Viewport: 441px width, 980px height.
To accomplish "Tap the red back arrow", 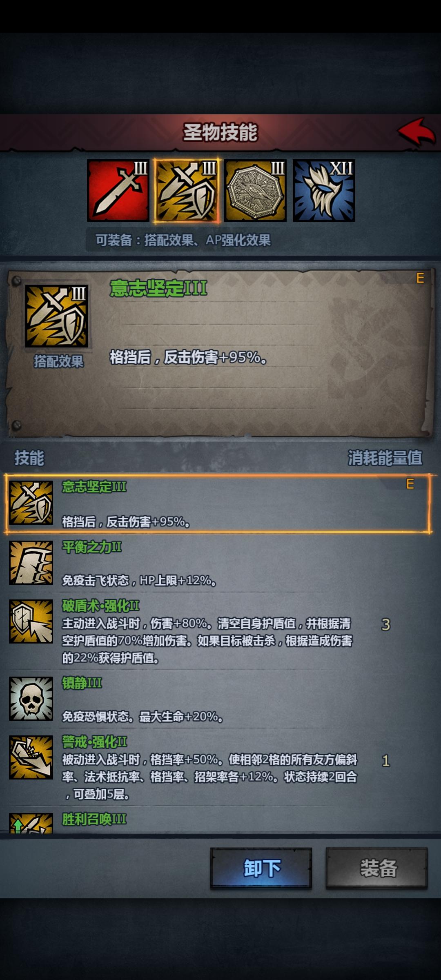I will pyautogui.click(x=416, y=131).
